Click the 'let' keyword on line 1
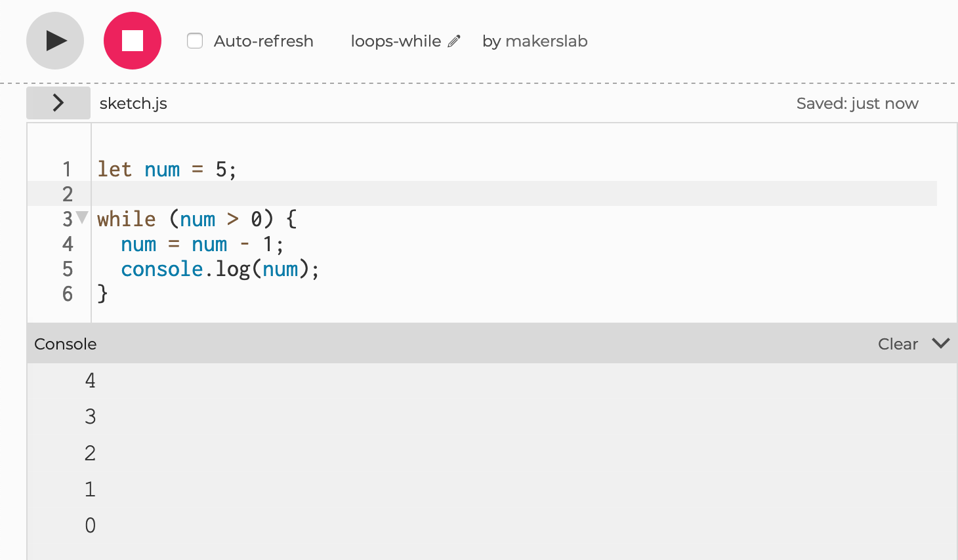The image size is (958, 560). [x=115, y=169]
